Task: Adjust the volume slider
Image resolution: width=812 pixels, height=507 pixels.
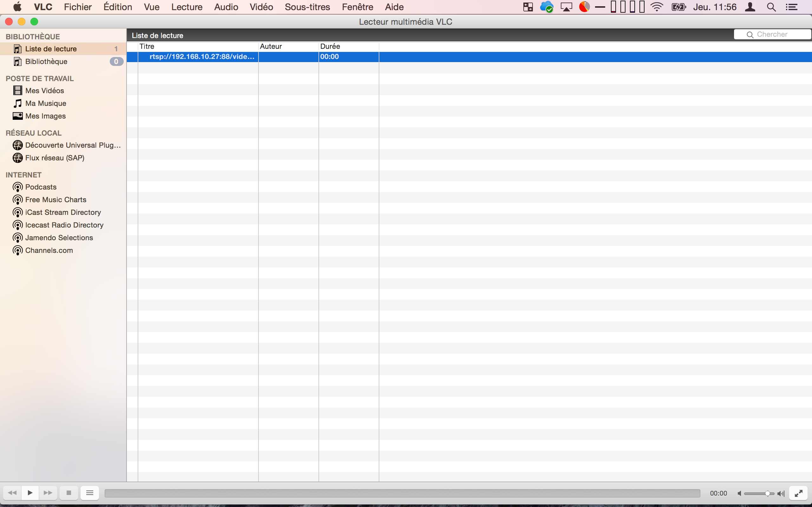Action: [x=759, y=493]
